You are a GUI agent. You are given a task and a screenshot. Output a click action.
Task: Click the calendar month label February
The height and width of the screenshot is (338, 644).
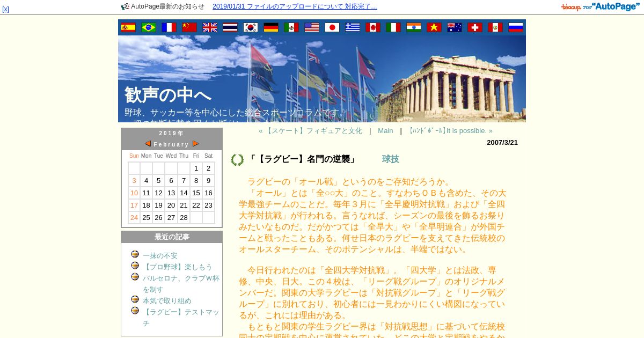pyautogui.click(x=172, y=144)
